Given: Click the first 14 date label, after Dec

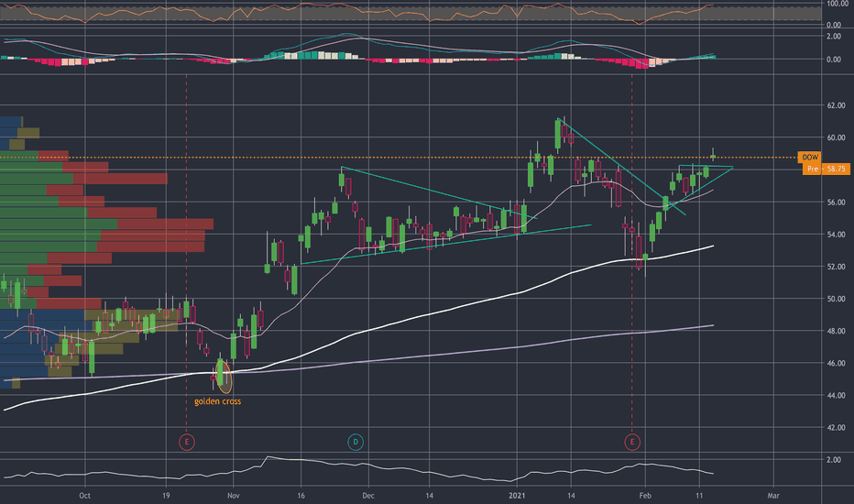Looking at the screenshot, I should (429, 495).
